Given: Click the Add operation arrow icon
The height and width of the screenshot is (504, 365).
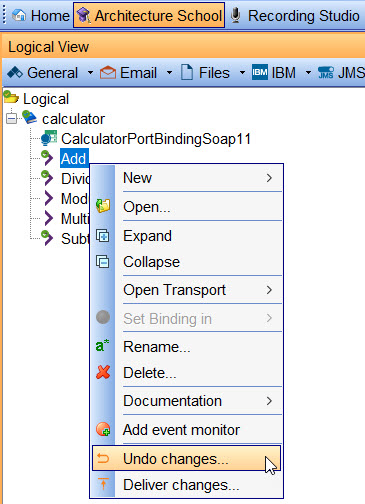Looking at the screenshot, I should pos(47,158).
